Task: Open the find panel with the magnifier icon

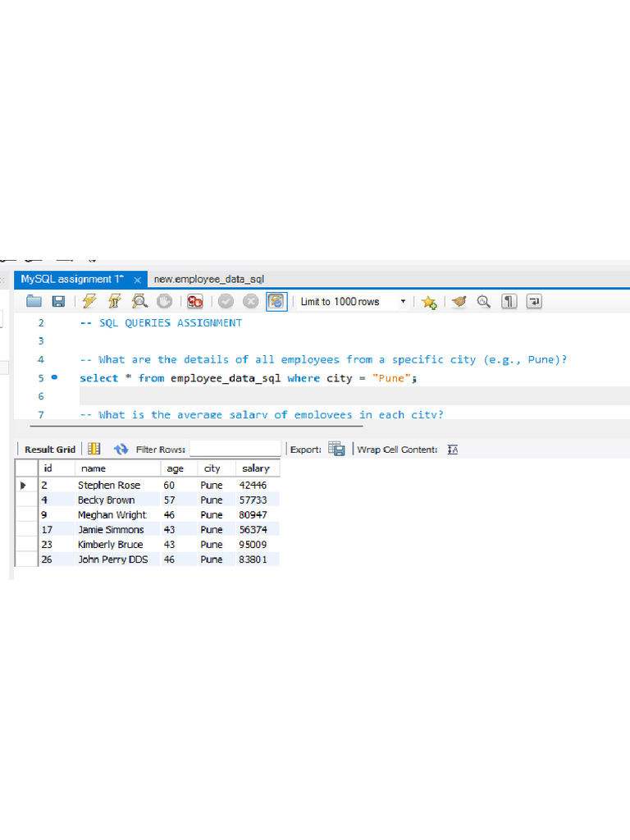Action: coord(484,302)
